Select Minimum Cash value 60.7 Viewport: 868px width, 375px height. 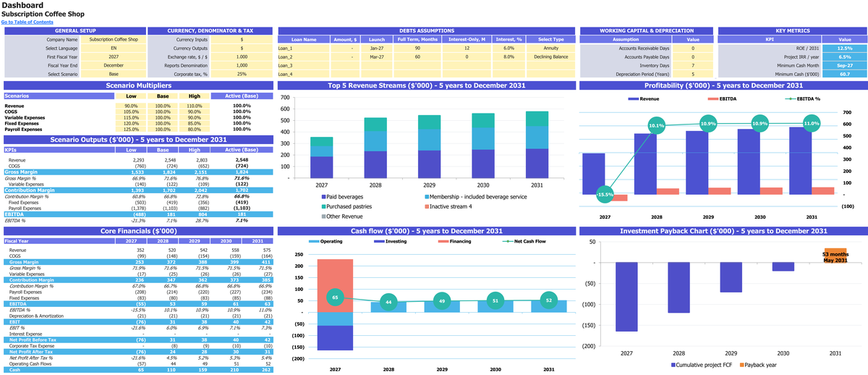845,74
